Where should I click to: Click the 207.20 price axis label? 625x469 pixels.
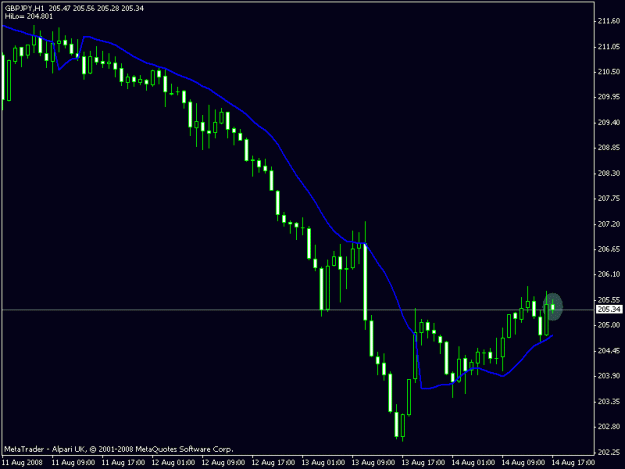(609, 224)
